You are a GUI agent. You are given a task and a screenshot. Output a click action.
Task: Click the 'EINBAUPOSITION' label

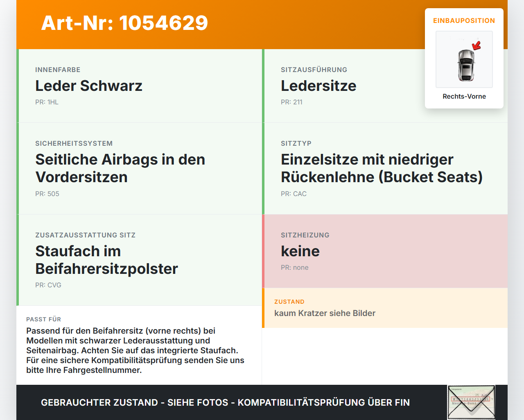pyautogui.click(x=464, y=20)
